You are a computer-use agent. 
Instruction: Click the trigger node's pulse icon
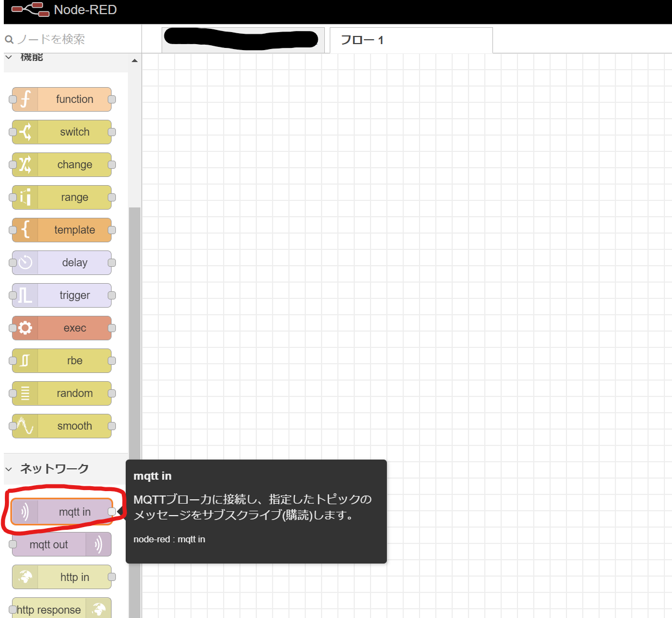coord(25,295)
